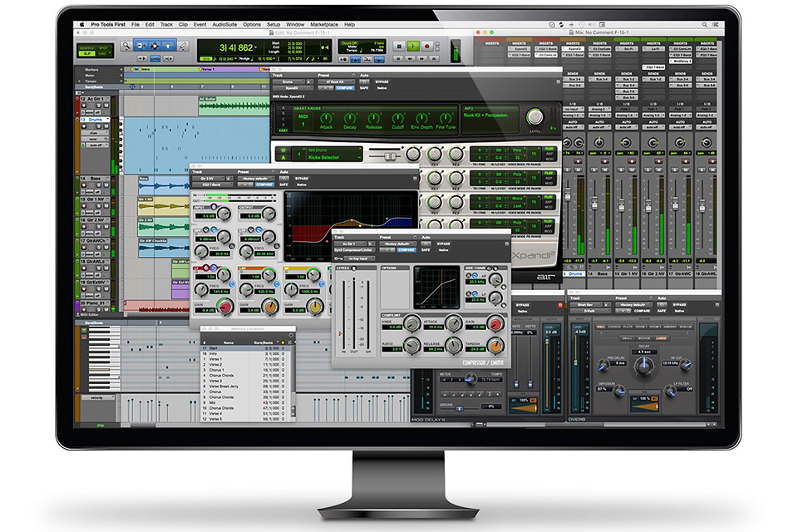The image size is (798, 532).
Task: Select the Selector tool
Action: click(155, 47)
